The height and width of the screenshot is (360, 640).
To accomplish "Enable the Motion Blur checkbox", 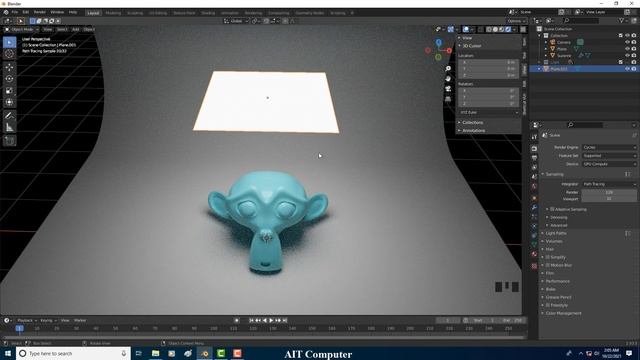I will pos(548,265).
